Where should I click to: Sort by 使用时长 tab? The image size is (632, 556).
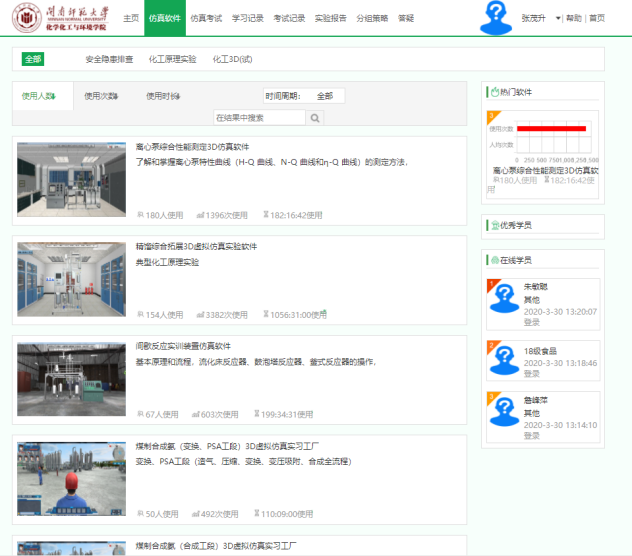coord(163,96)
